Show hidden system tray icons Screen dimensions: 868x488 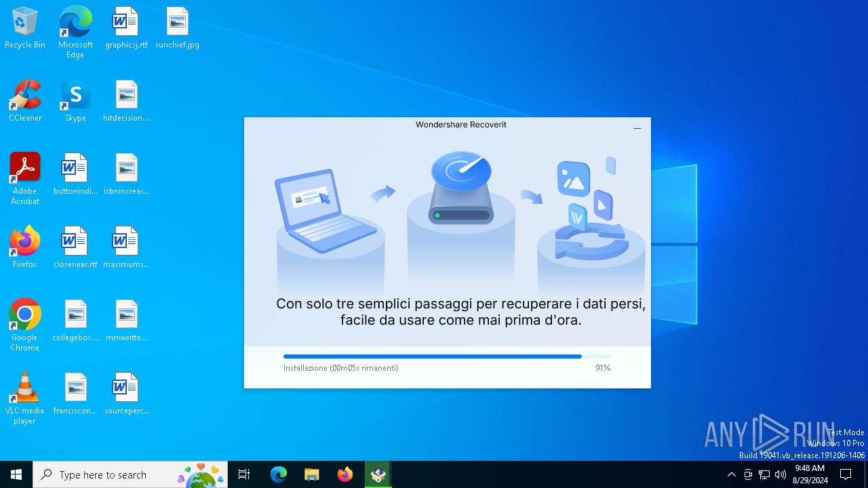click(x=731, y=474)
